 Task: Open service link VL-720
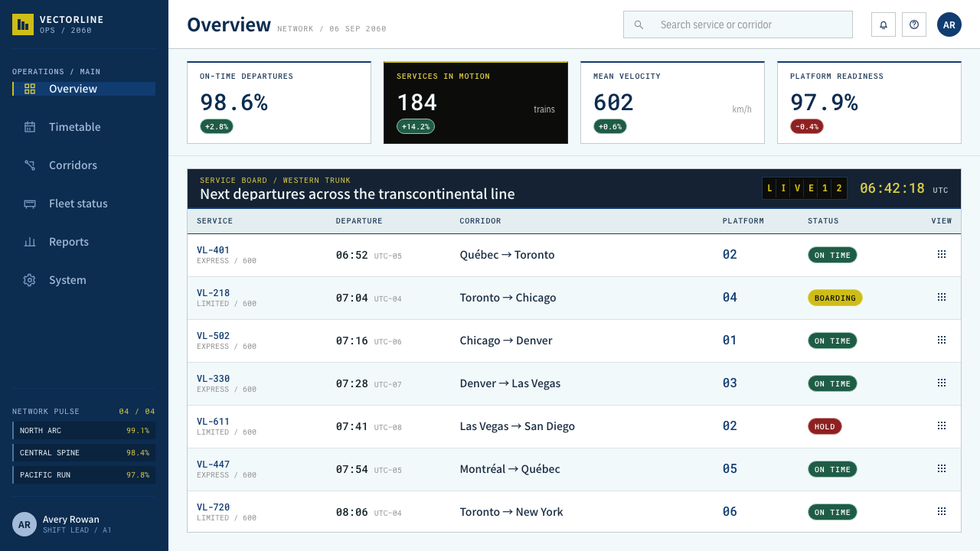(213, 507)
